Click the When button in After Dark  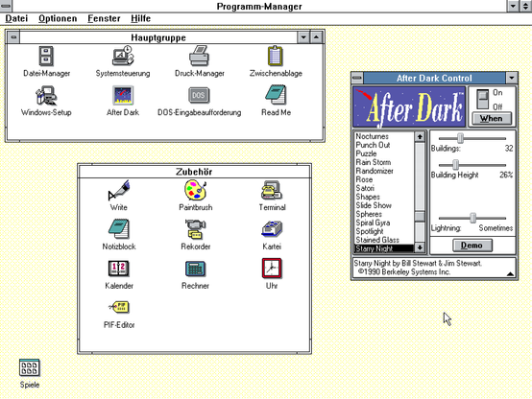(x=492, y=119)
